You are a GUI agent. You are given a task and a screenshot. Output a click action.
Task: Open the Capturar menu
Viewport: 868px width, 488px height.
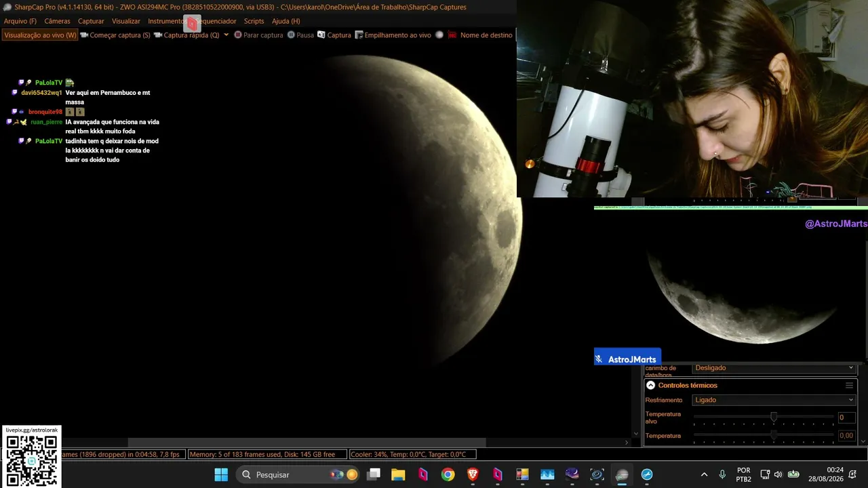pyautogui.click(x=91, y=21)
